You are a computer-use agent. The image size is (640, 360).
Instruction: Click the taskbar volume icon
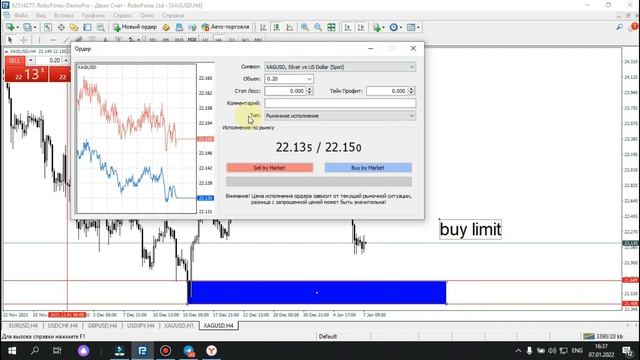(x=552, y=351)
